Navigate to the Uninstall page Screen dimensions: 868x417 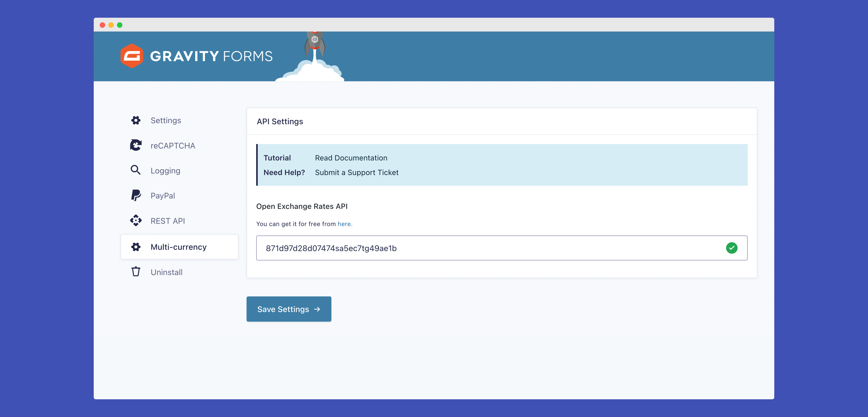[x=166, y=272]
